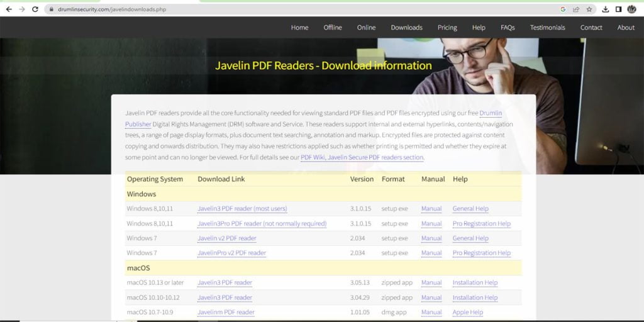This screenshot has width=644, height=322.
Task: Reload the page with the refresh icon
Action: [35, 9]
